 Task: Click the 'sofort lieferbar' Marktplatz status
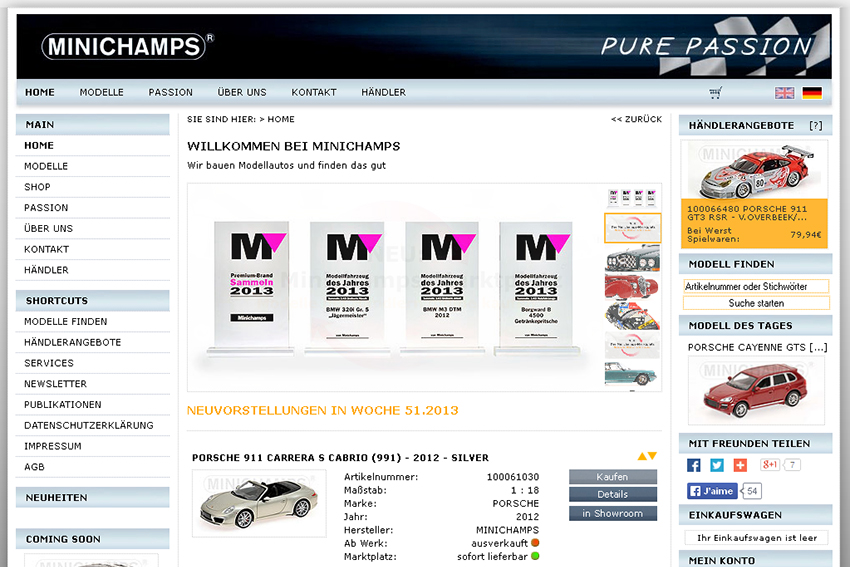pyautogui.click(x=492, y=557)
